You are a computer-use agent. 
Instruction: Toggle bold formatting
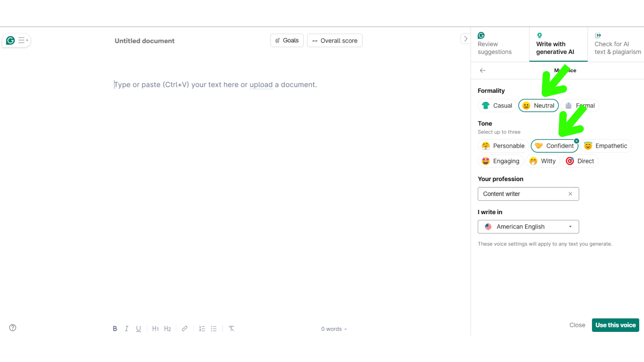point(115,329)
